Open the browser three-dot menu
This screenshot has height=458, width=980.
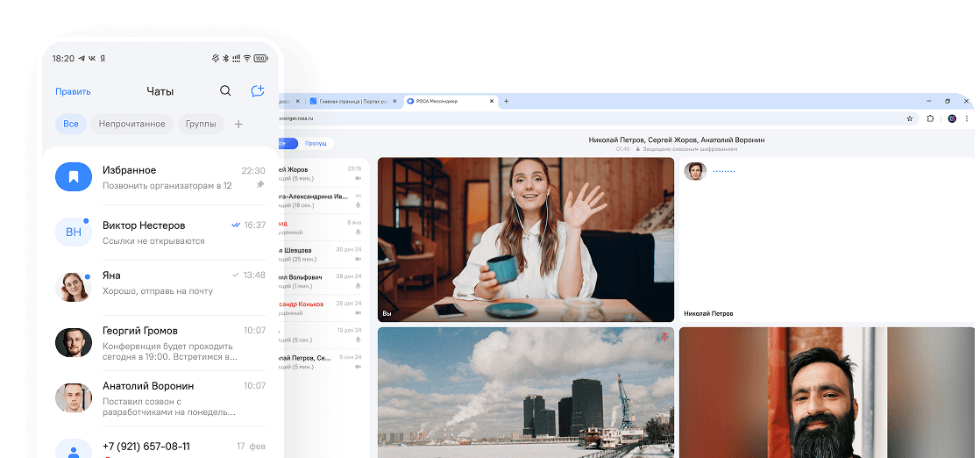click(968, 118)
